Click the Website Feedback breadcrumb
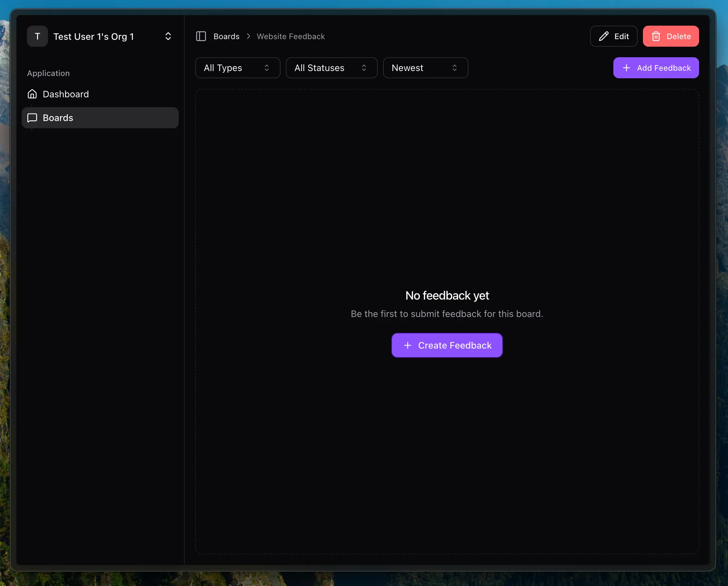The width and height of the screenshot is (728, 586). [x=290, y=36]
